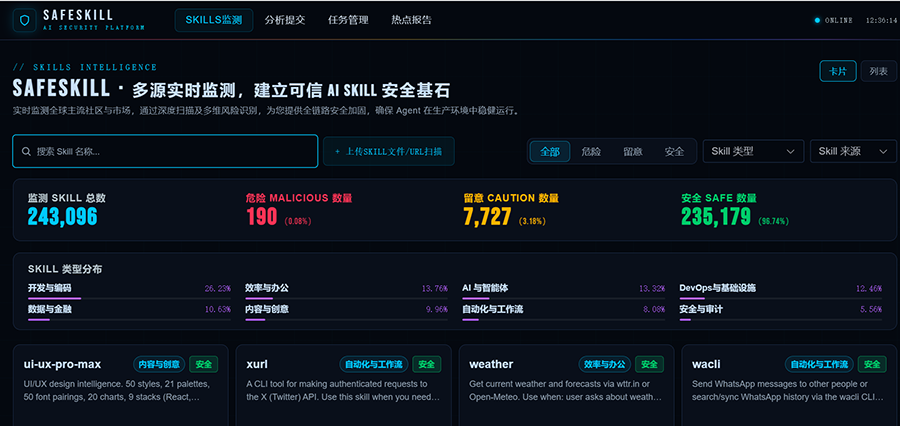
Task: Click the 内容与创意 tag on ui-ux-pro-max card
Action: tap(162, 364)
